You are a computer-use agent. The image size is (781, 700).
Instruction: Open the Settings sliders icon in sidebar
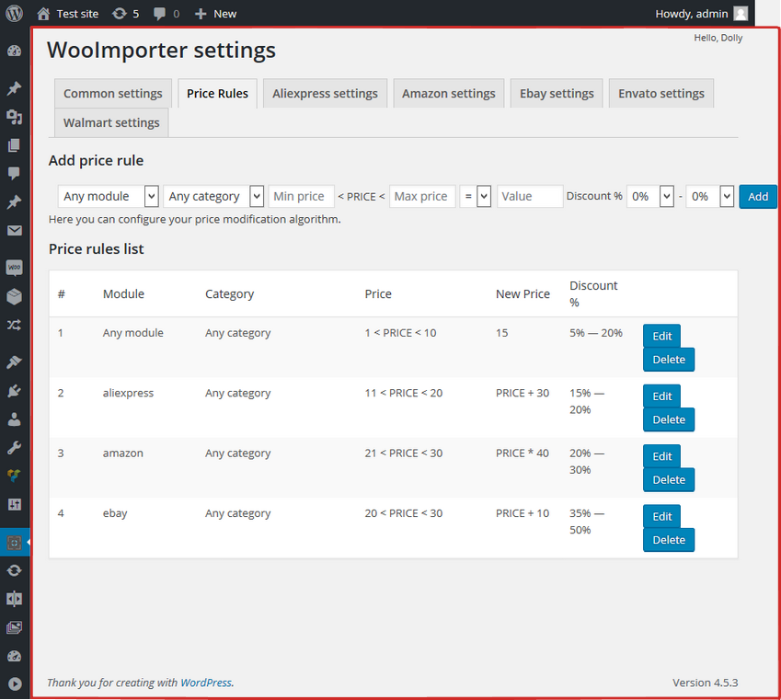pyautogui.click(x=15, y=505)
